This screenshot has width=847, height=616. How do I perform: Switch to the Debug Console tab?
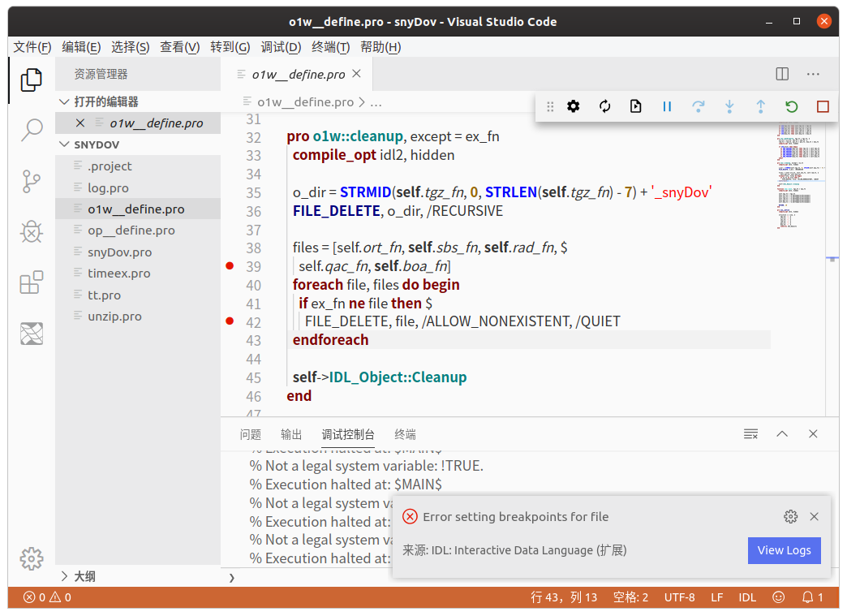348,434
